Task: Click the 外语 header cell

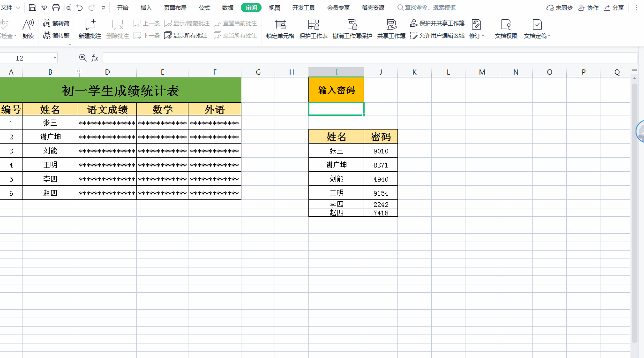Action: tap(215, 109)
